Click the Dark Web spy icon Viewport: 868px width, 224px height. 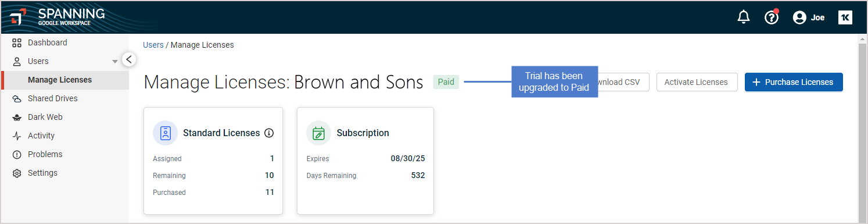(x=17, y=117)
